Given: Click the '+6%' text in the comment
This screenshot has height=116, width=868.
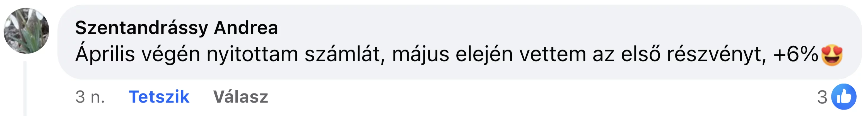Looking at the screenshot, I should [x=795, y=54].
